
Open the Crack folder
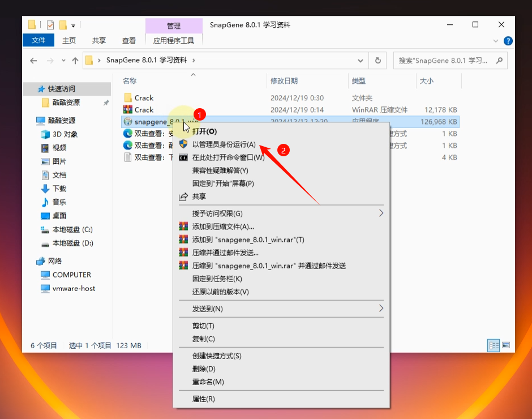(x=144, y=98)
